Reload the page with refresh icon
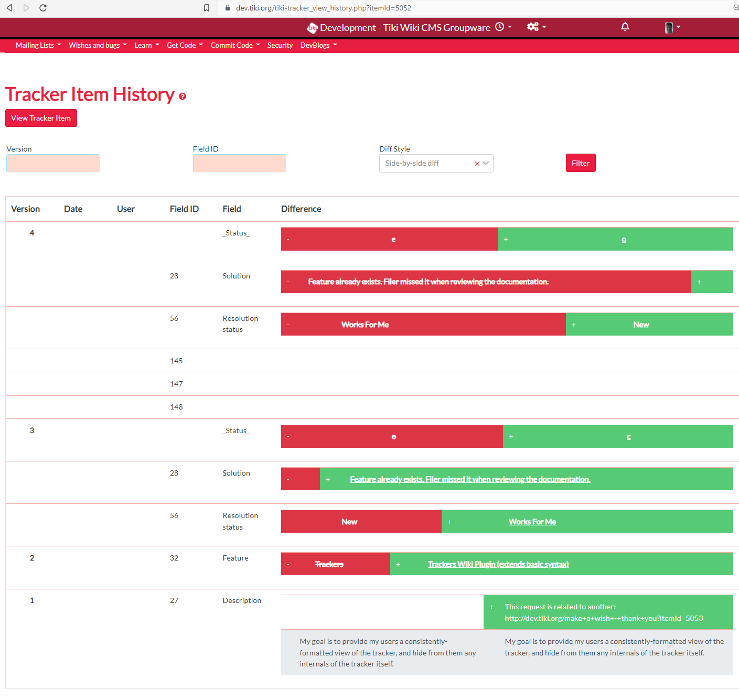Viewport: 739px width, 700px height. point(43,8)
